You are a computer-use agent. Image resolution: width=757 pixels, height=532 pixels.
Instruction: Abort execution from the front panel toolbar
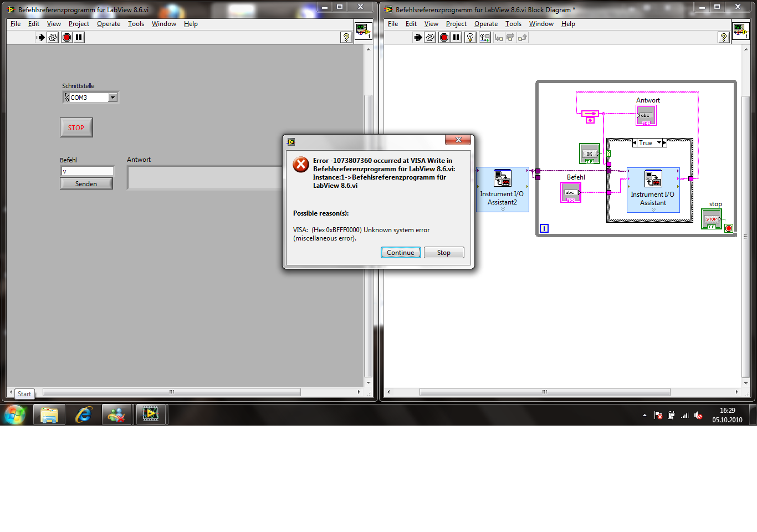point(67,37)
